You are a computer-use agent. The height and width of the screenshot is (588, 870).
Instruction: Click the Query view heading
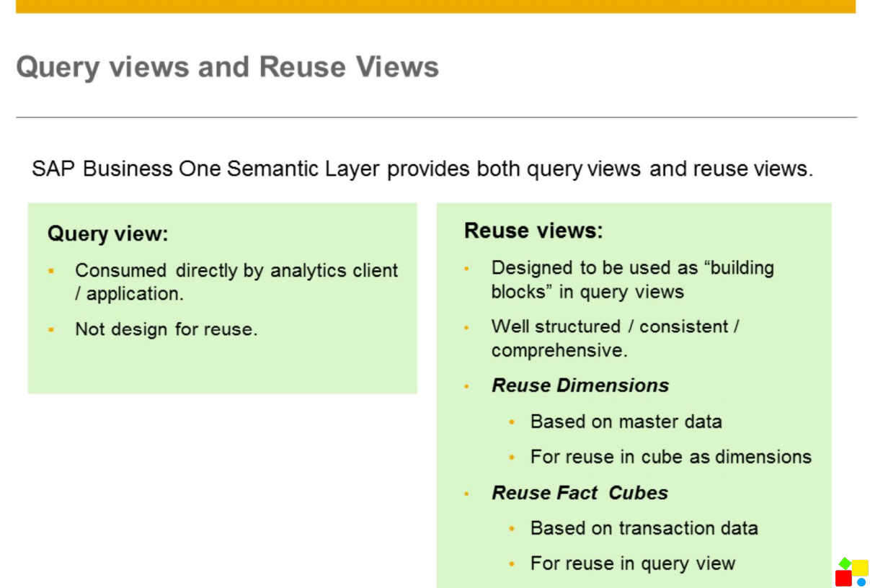(107, 233)
